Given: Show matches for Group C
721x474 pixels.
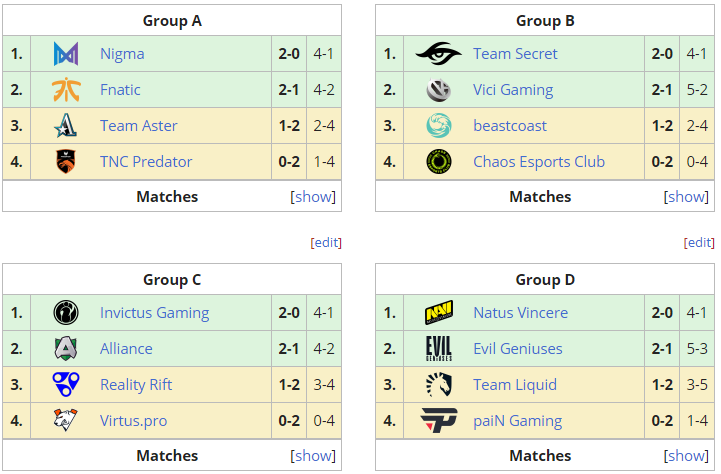Looking at the screenshot, I should 313,456.
